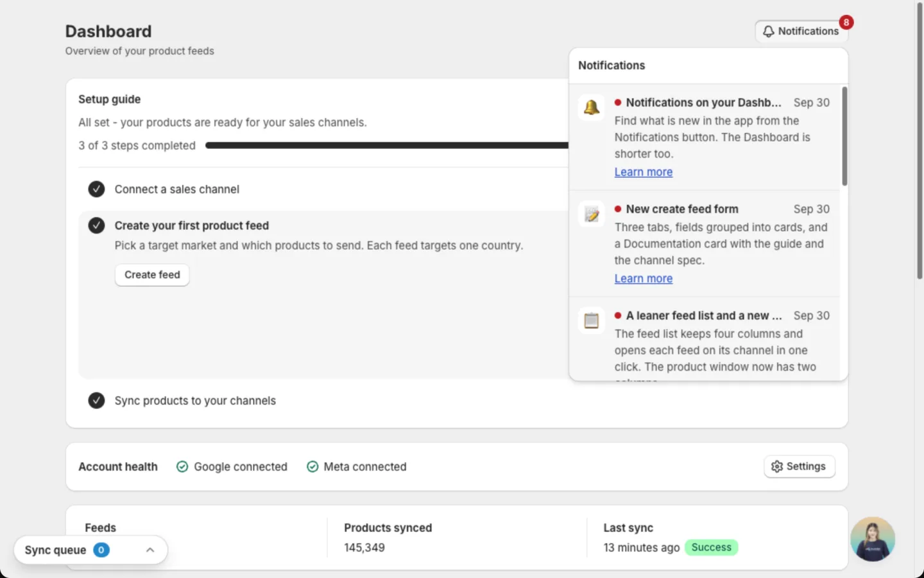Click the Sync queue count badge
924x578 pixels.
click(101, 550)
